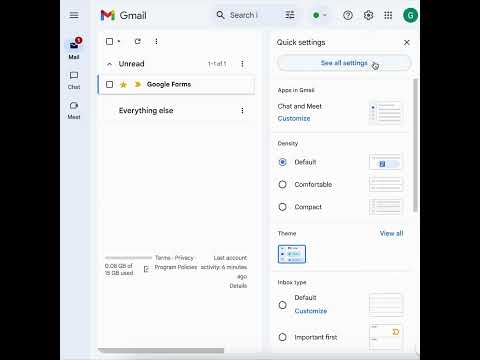
Task: Select Important first inbox type
Action: pyautogui.click(x=282, y=337)
